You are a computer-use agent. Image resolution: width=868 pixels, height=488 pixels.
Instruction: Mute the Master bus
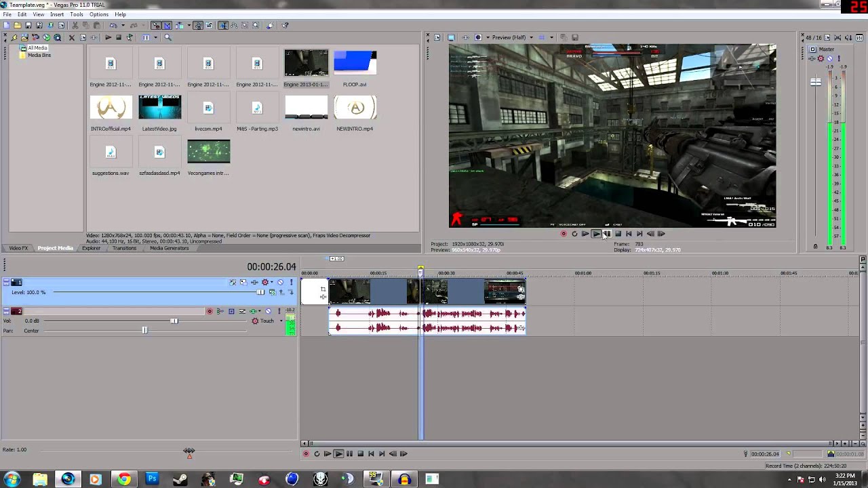[x=830, y=58]
